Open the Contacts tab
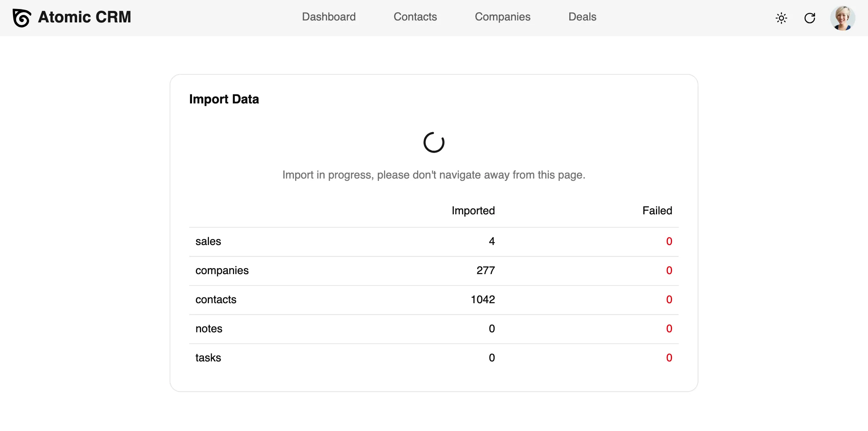The height and width of the screenshot is (431, 868). pyautogui.click(x=415, y=17)
